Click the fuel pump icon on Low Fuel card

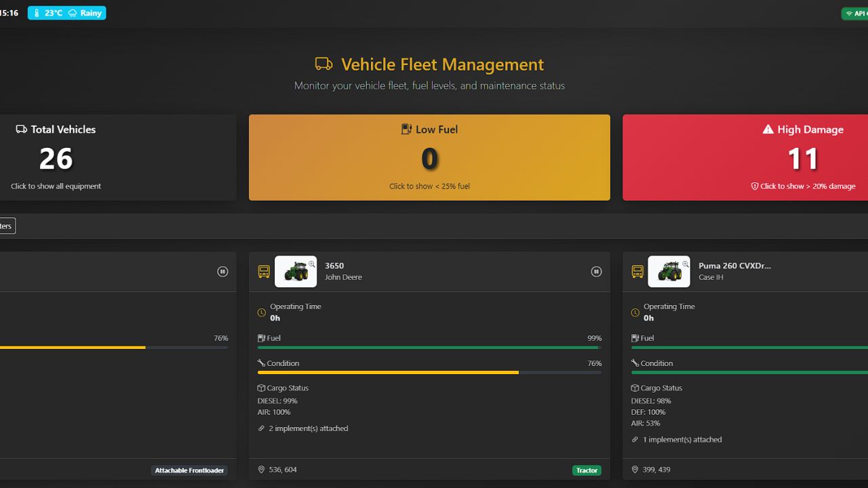pyautogui.click(x=406, y=129)
